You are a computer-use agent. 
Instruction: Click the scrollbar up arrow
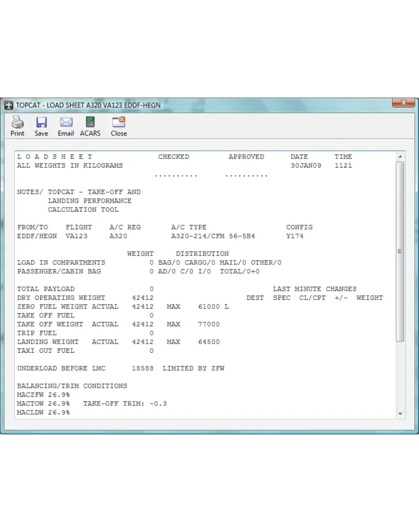400,157
